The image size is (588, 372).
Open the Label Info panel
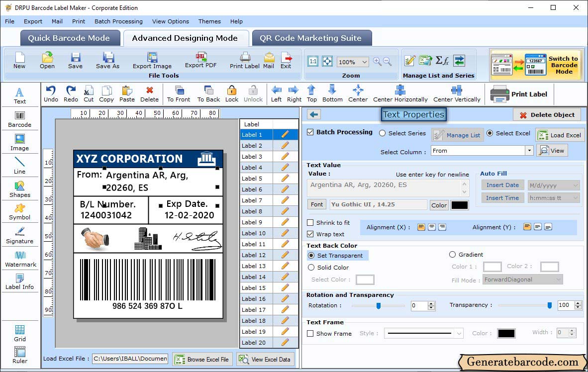(x=19, y=282)
